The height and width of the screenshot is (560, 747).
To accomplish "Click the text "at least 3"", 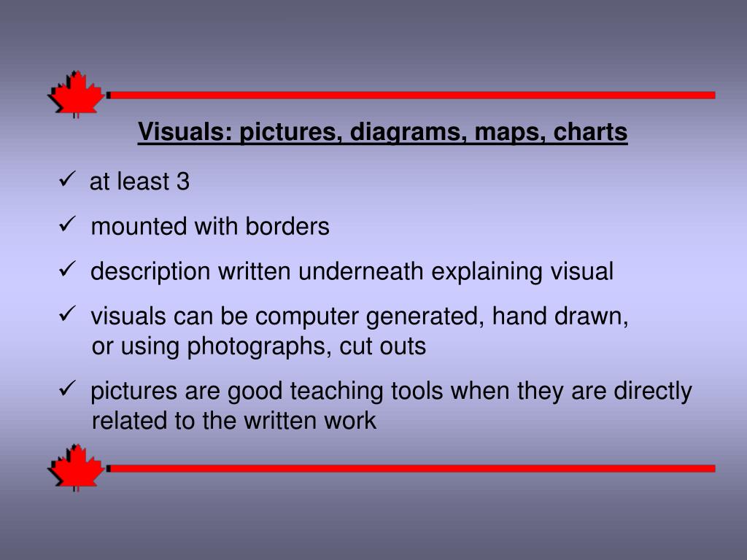I will click(139, 182).
